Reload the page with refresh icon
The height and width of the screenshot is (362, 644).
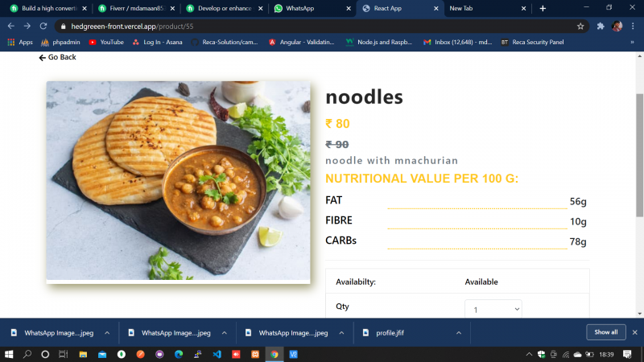(x=43, y=27)
